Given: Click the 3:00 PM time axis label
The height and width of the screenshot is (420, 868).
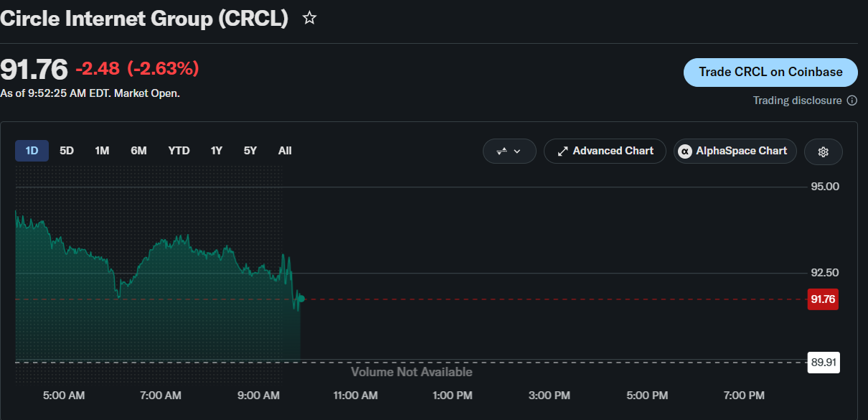Looking at the screenshot, I should tap(549, 396).
